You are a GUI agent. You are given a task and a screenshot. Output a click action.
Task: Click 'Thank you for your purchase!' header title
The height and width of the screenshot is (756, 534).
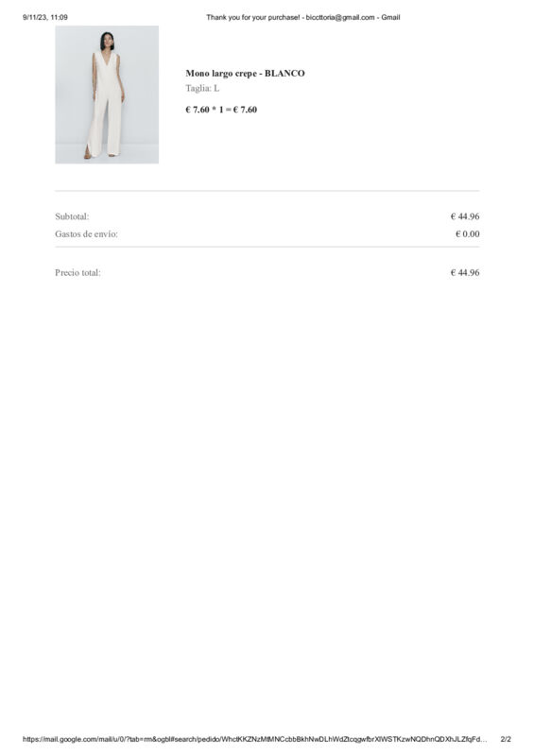coord(252,17)
